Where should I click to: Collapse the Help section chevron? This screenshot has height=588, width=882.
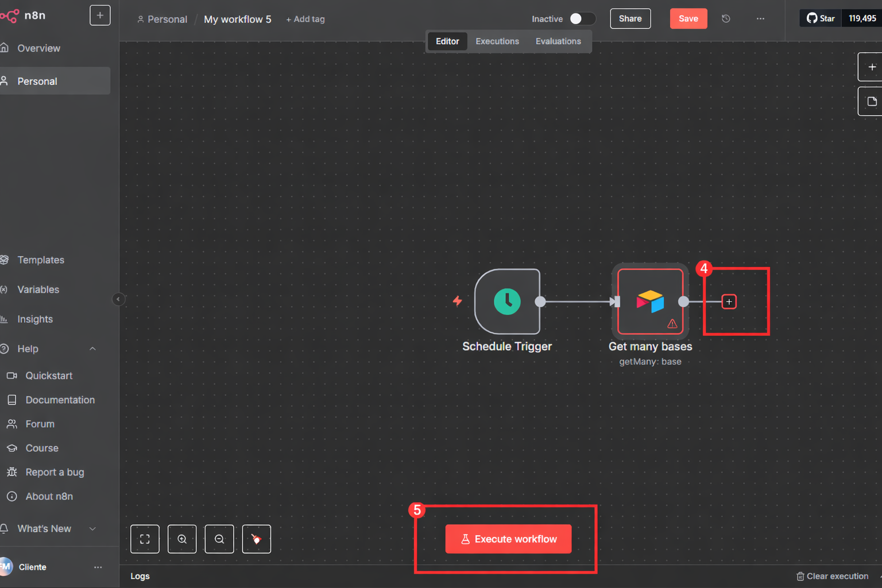(x=92, y=349)
